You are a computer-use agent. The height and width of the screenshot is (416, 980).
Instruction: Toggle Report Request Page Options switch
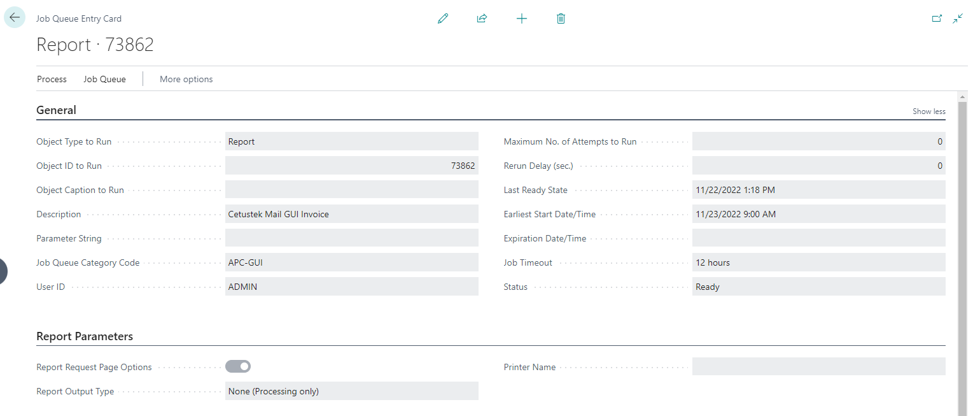[x=238, y=366]
